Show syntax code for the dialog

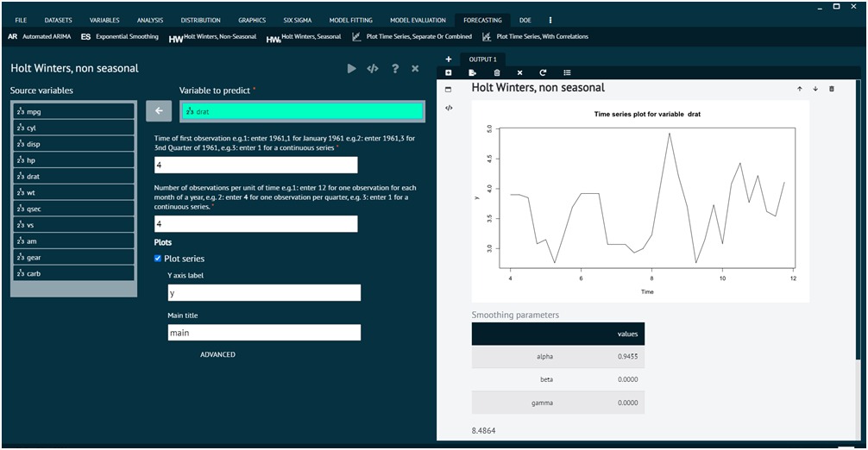373,69
